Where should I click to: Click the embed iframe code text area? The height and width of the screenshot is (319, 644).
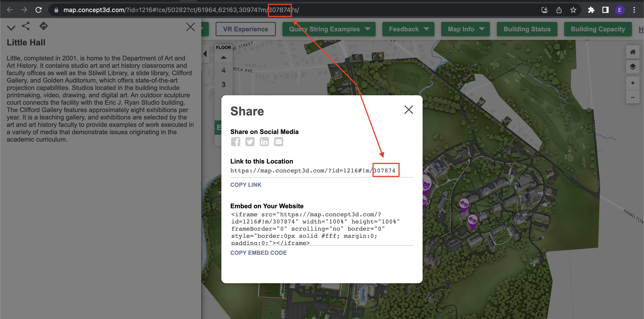(322, 228)
